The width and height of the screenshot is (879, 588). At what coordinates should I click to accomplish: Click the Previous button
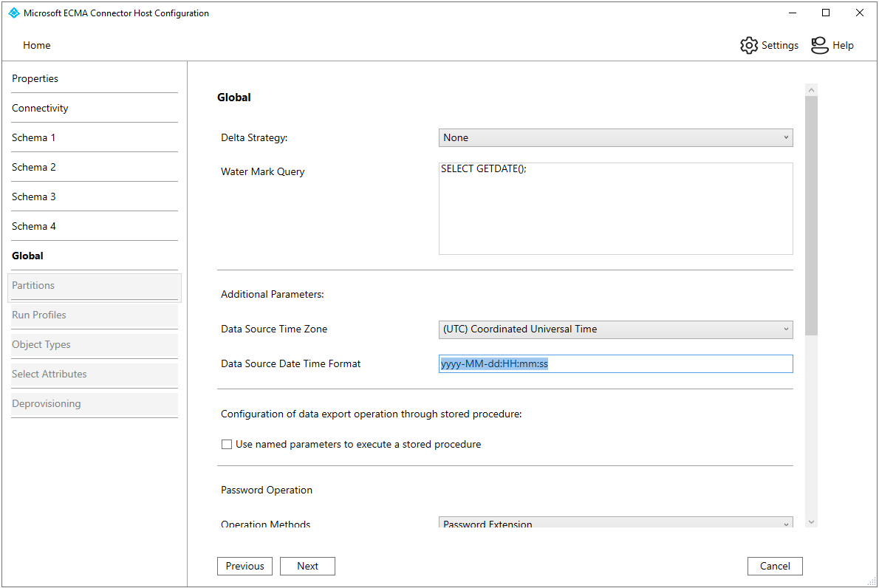pos(244,566)
